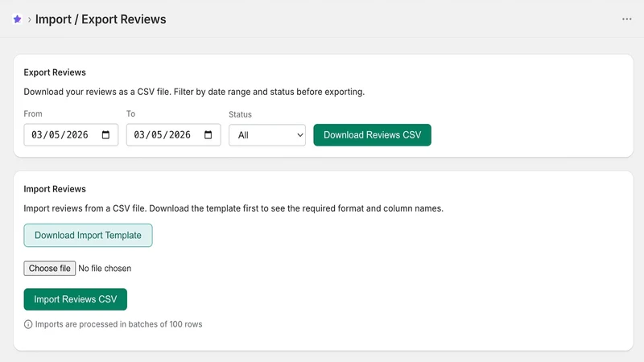
Task: Open the Status dropdown set to All
Action: pos(267,135)
